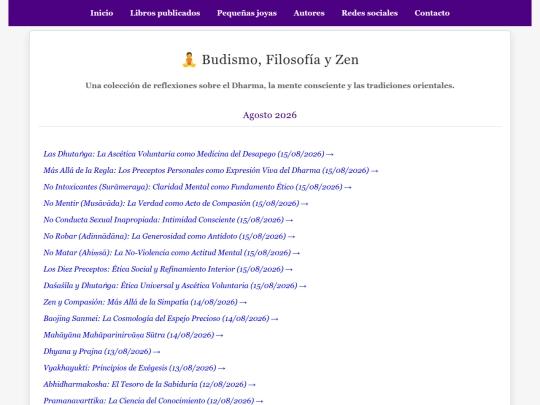
Task: Go to the Inicio menu item
Action: click(x=102, y=13)
